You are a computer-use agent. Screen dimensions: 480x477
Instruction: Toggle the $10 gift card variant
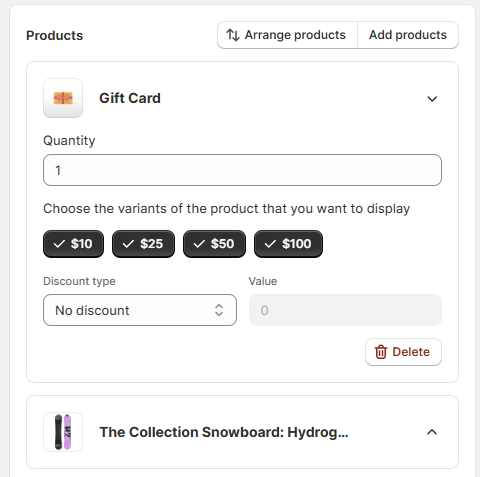coord(73,244)
